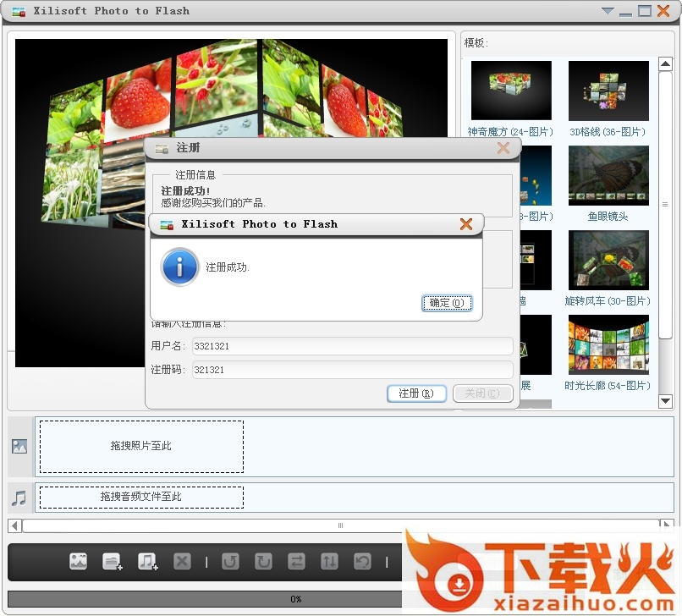Click the 注册码: field label
Viewport: 682px width, 616px height.
[168, 370]
